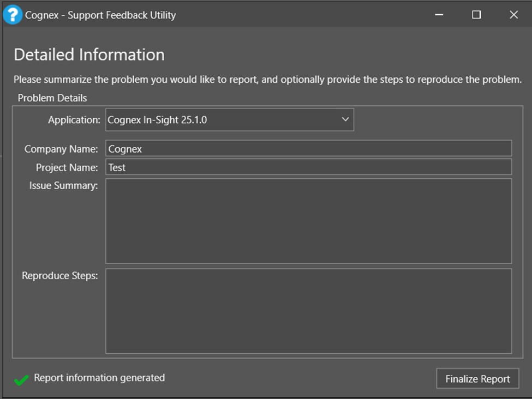The height and width of the screenshot is (399, 532).
Task: Focus the Company Name text field
Action: 308,149
